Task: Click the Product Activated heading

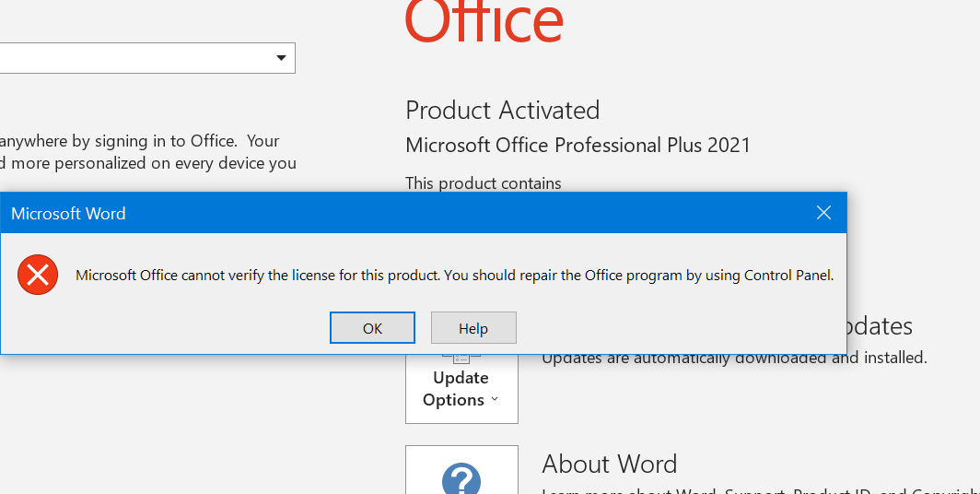Action: (503, 110)
